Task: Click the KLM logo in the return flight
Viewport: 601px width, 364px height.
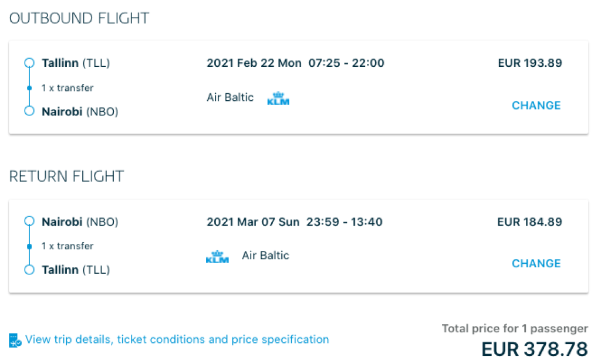Action: pos(217,257)
